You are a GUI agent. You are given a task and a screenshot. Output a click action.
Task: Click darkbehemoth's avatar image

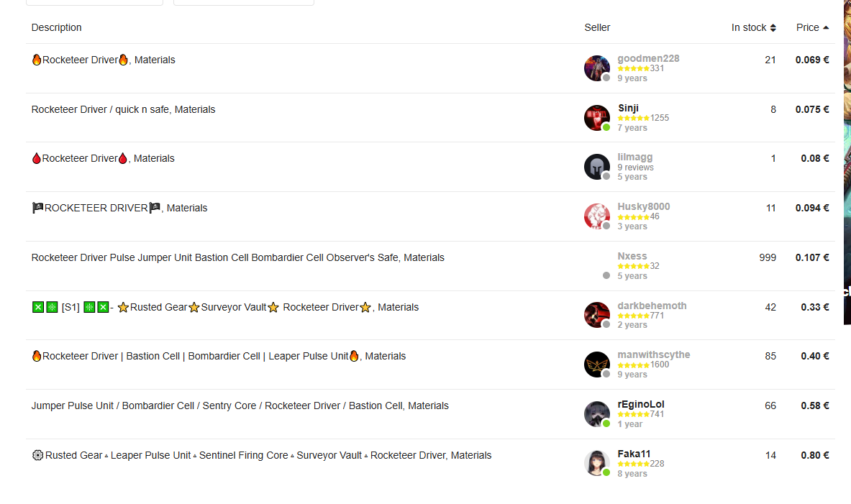point(596,315)
